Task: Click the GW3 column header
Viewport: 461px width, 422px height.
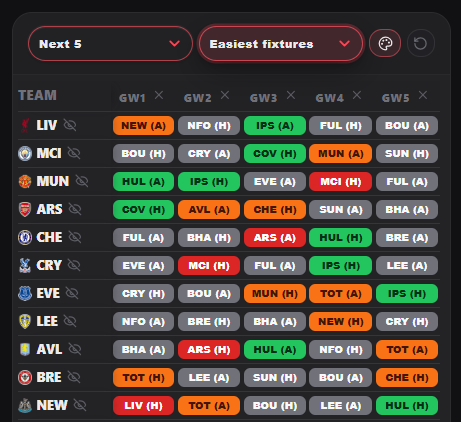Action: pyautogui.click(x=264, y=98)
